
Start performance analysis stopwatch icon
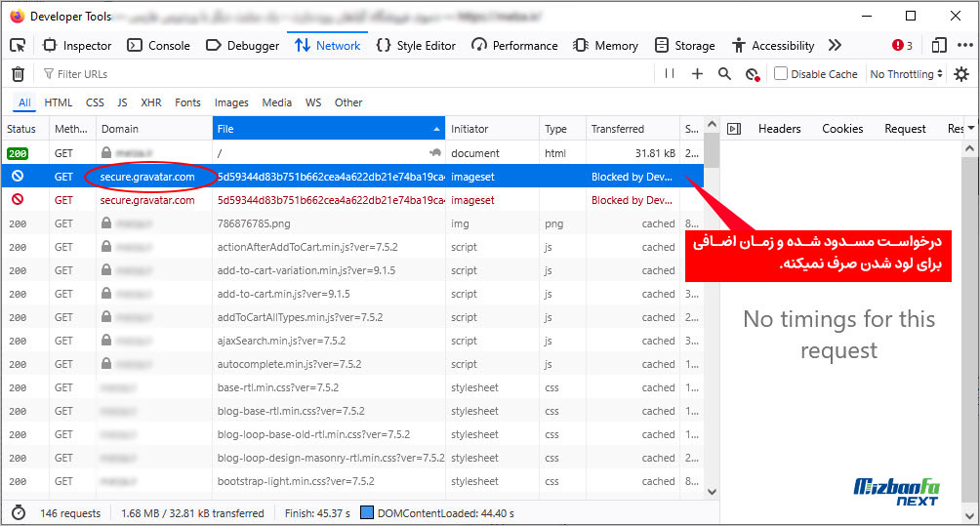[x=19, y=512]
